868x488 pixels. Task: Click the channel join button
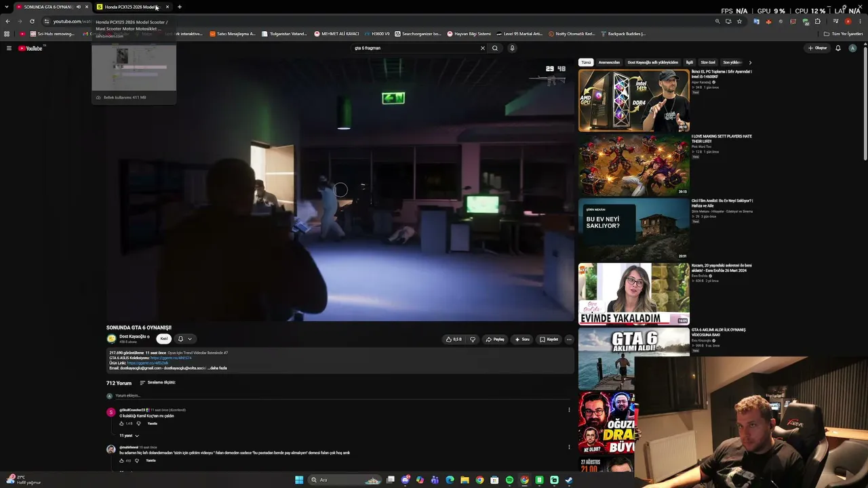pos(163,339)
